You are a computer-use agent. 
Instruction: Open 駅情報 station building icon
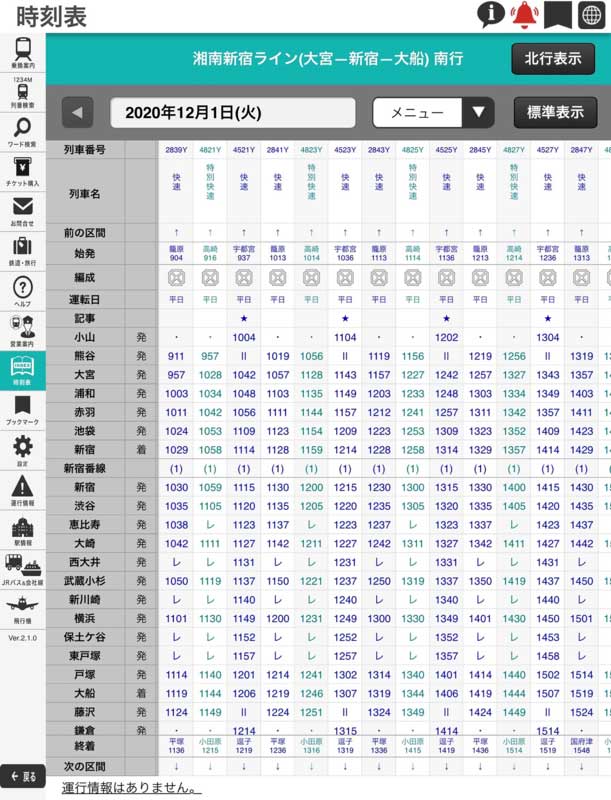(23, 530)
